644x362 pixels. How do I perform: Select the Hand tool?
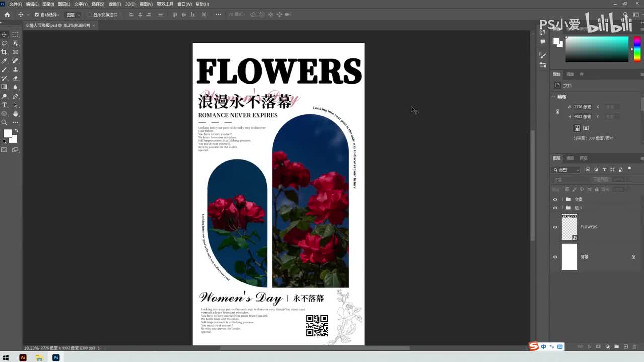tap(15, 114)
